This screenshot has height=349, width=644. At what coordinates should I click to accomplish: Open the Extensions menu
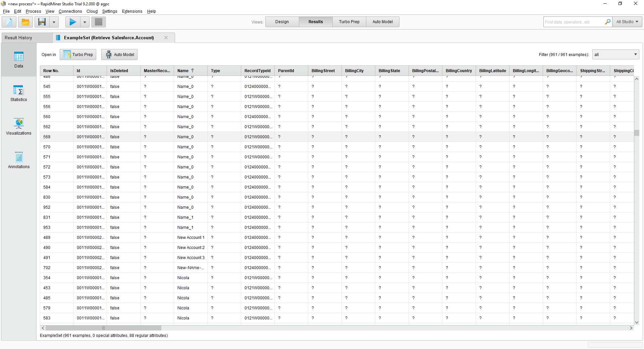pyautogui.click(x=132, y=11)
